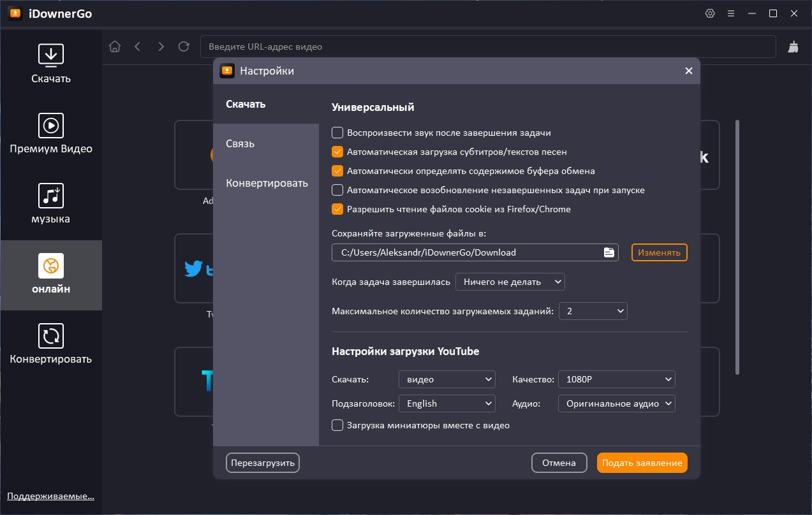
Task: Enable Загрузка миниатюры вместе с видео
Action: pyautogui.click(x=337, y=425)
